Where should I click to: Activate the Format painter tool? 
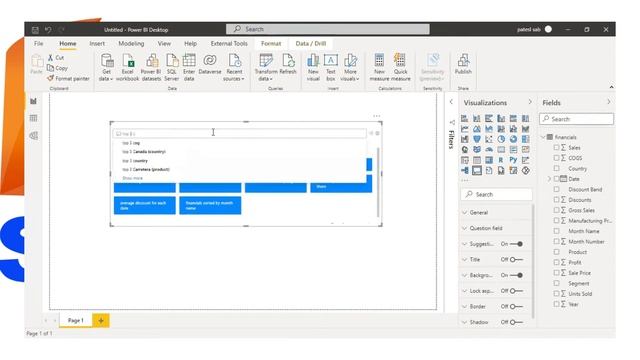pyautogui.click(x=68, y=78)
